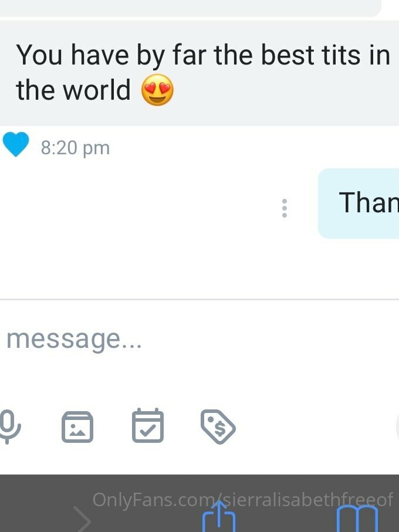This screenshot has height=532, width=399.
Task: Open the media gallery attachment icon
Action: [77, 427]
